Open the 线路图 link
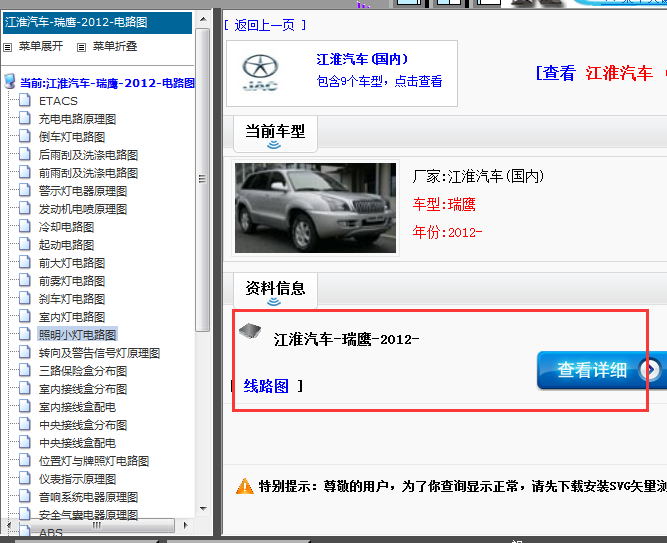Image resolution: width=667 pixels, height=543 pixels. coord(266,386)
